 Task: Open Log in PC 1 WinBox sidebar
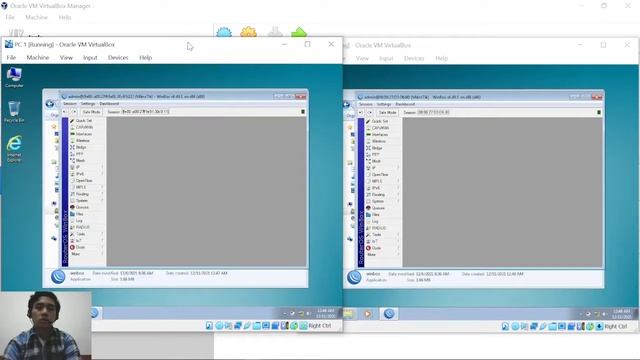[79, 220]
